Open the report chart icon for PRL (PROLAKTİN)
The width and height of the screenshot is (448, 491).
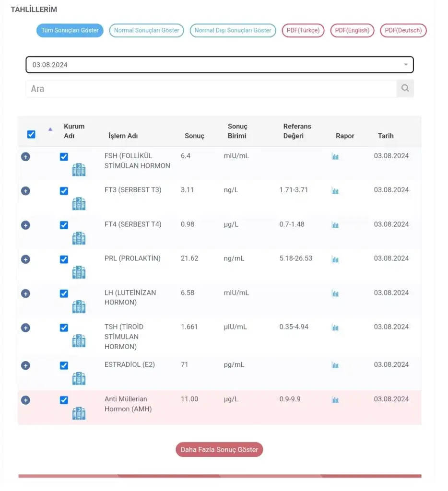pyautogui.click(x=335, y=259)
